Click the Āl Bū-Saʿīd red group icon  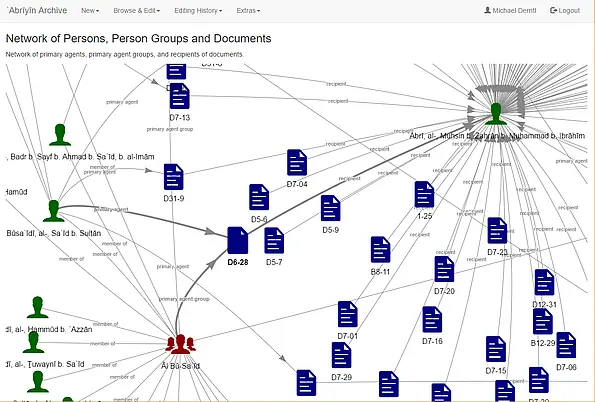click(181, 344)
